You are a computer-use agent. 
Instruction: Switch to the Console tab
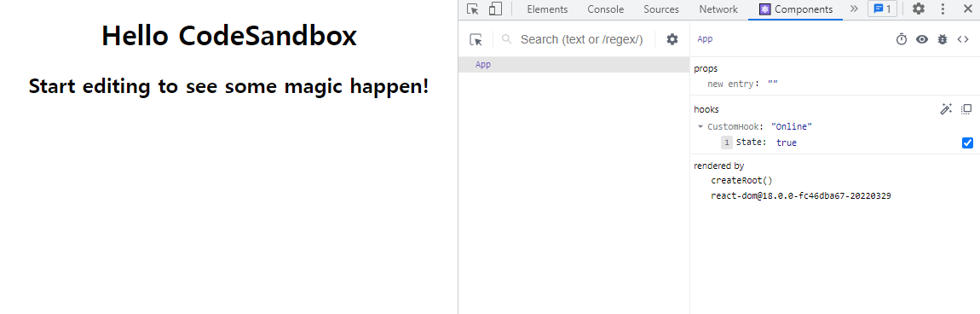click(x=606, y=9)
